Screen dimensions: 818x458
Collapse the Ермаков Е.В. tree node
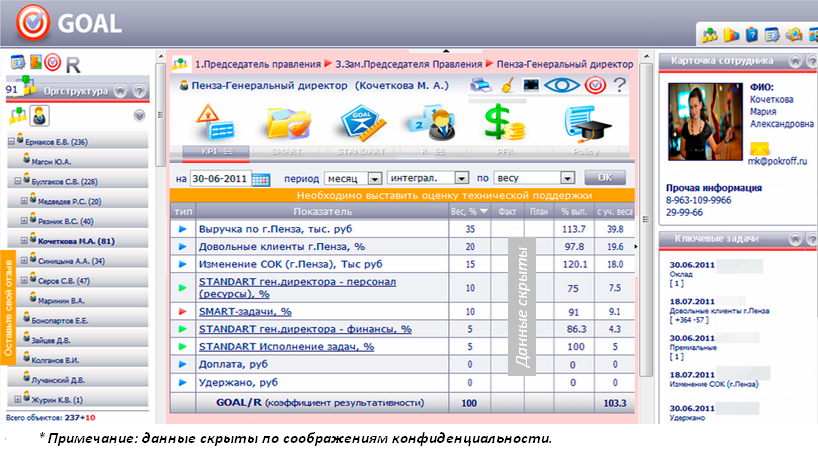11,141
